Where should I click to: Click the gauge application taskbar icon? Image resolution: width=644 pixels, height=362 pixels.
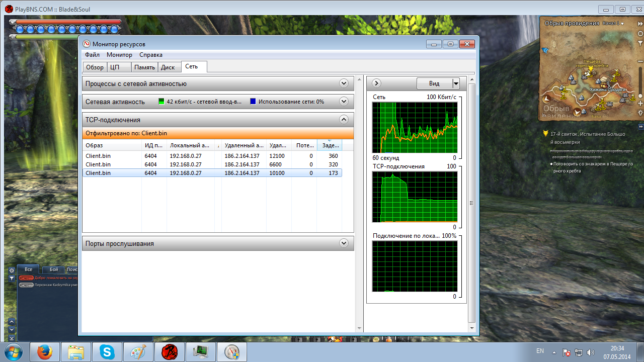coord(231,352)
